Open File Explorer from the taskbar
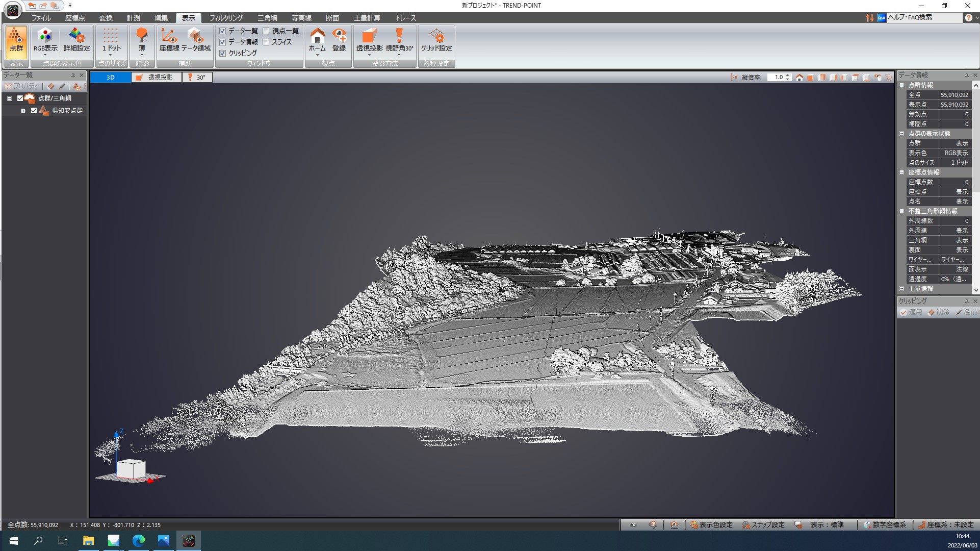This screenshot has height=551, width=980. [x=89, y=541]
